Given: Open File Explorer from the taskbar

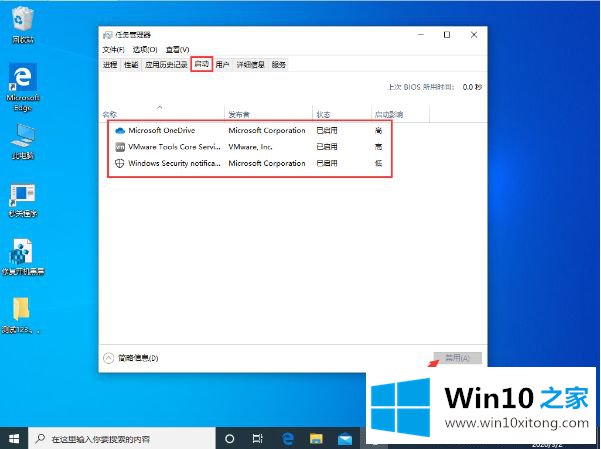Looking at the screenshot, I should [x=316, y=438].
